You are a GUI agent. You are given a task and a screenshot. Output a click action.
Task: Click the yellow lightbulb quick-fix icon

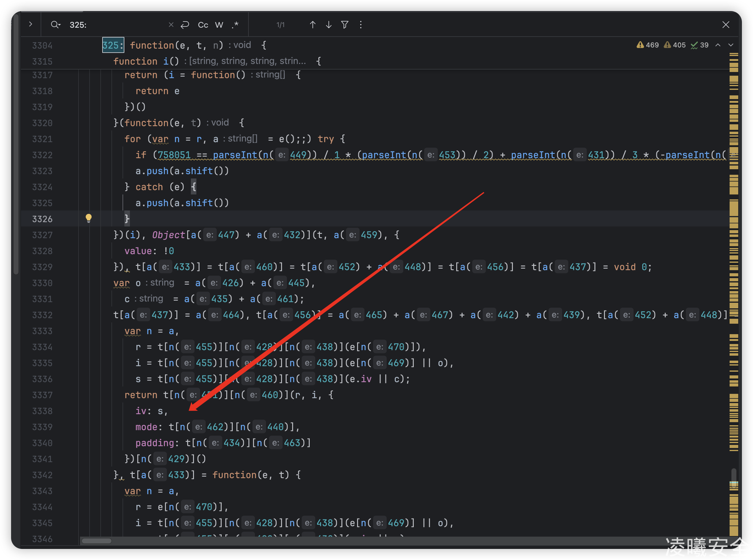89,218
